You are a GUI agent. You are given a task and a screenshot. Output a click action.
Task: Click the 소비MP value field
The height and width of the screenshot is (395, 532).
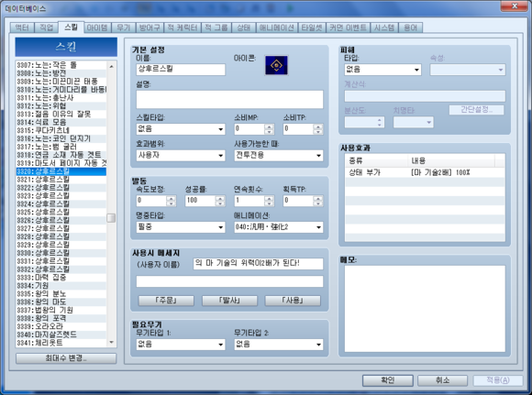coord(249,129)
